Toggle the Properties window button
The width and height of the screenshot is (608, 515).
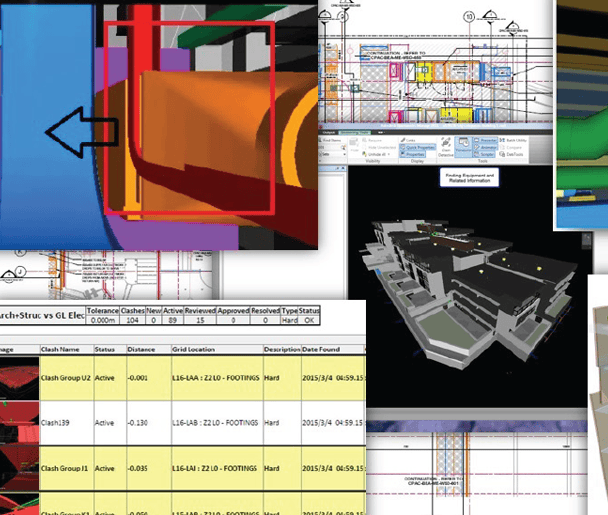tap(413, 154)
